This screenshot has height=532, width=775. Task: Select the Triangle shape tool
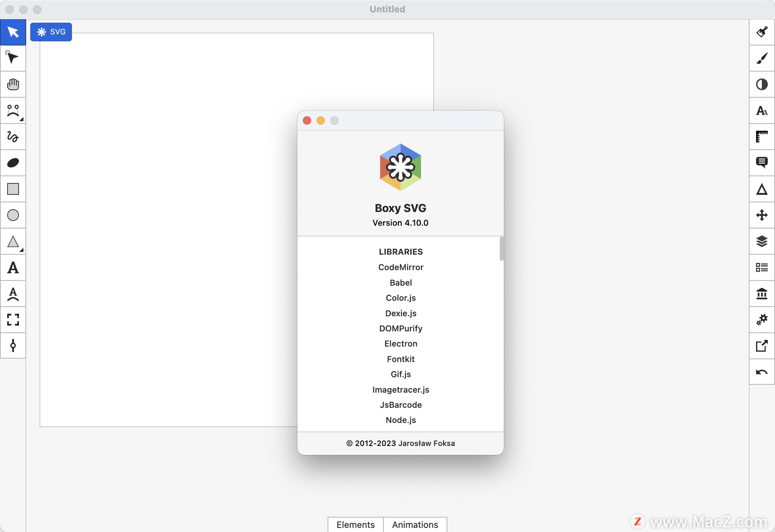[13, 241]
